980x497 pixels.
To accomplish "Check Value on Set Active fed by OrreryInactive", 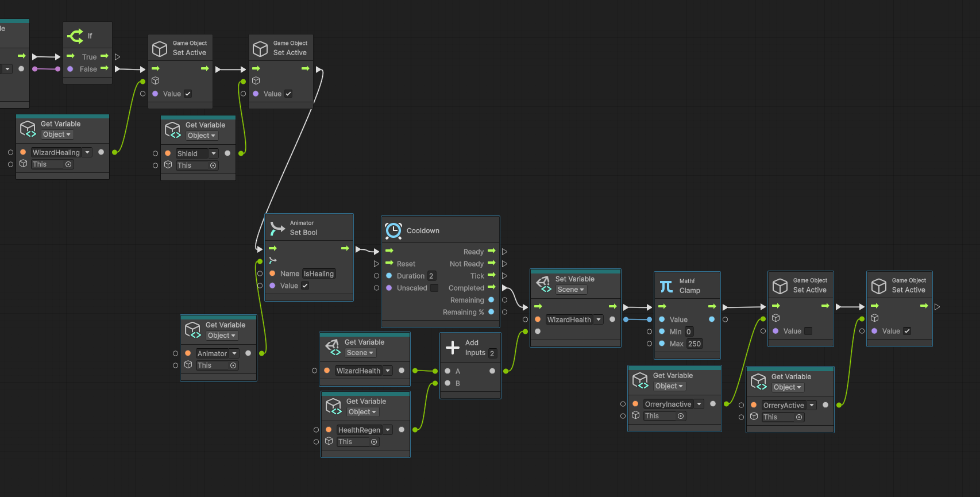I will tap(808, 331).
